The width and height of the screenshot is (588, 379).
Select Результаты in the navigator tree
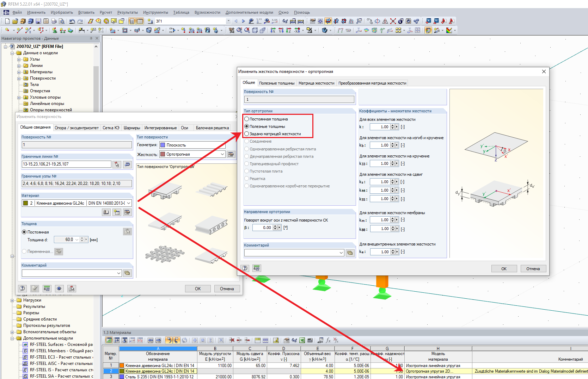point(34,306)
